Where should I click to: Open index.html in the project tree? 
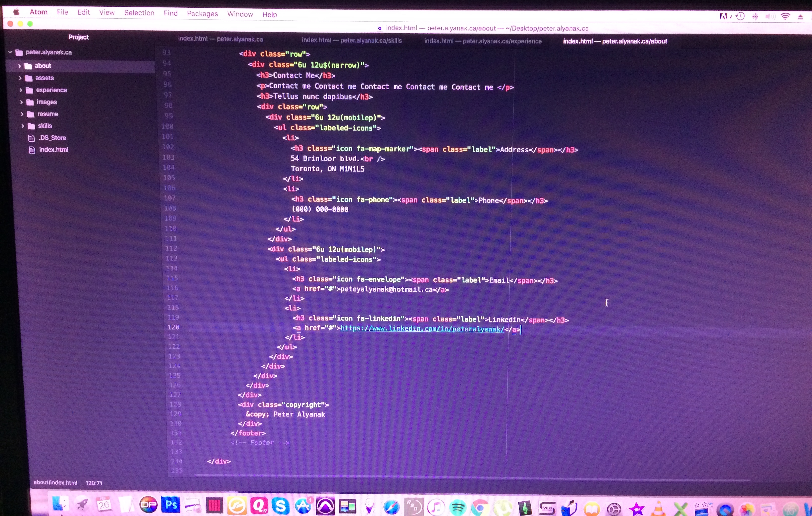[x=53, y=150]
